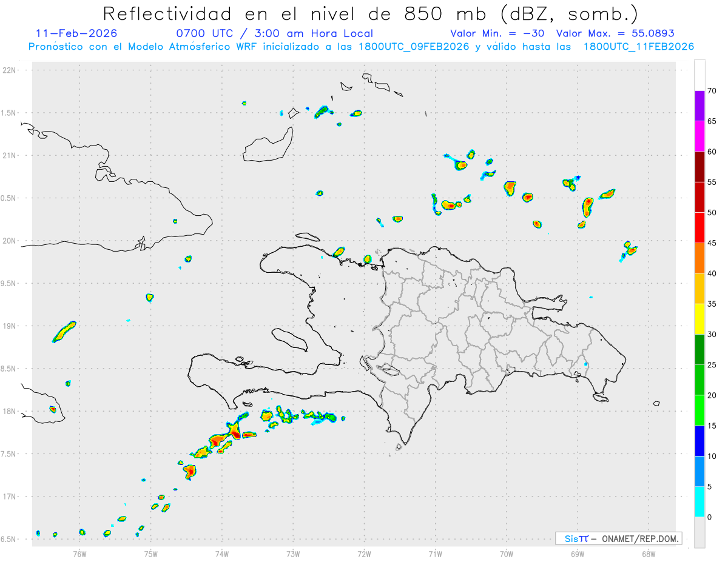Click the dark red 55–60 dBZ color band
This screenshot has width=728, height=562.
(699, 166)
